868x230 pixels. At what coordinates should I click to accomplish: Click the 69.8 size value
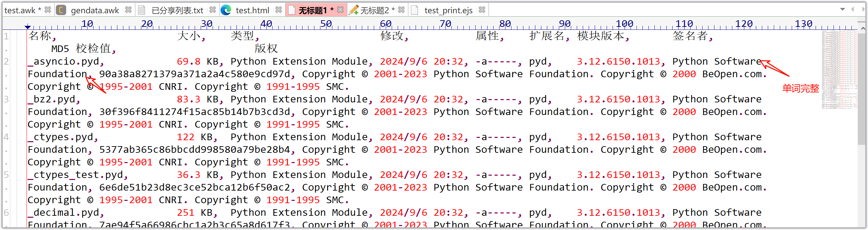[189, 61]
